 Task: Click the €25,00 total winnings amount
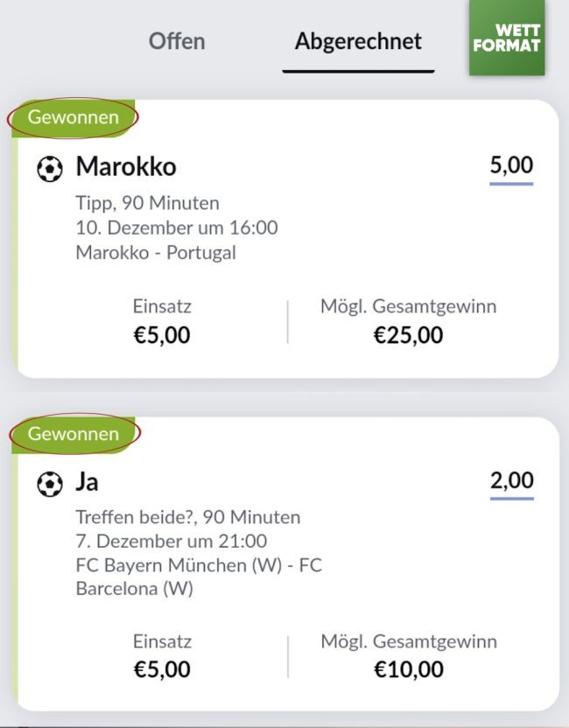click(408, 335)
